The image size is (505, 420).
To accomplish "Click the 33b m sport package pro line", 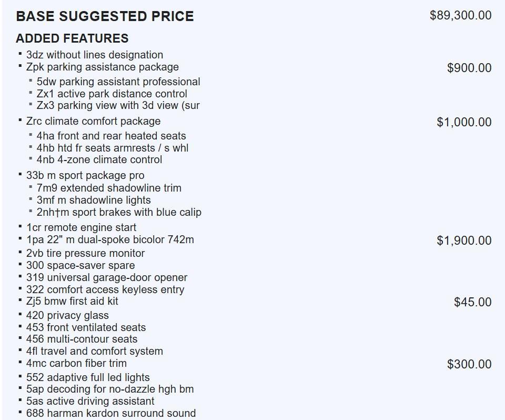I will [85, 175].
